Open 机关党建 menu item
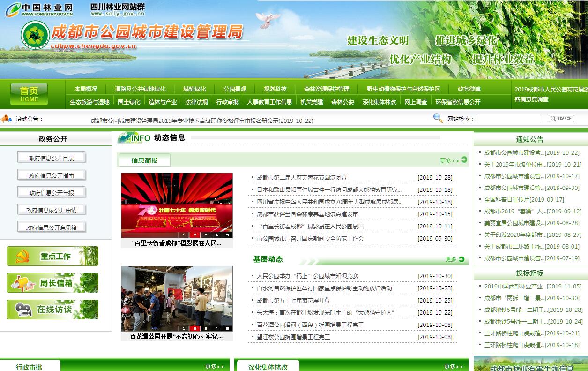Viewport: 588px width, 371px height. 312,102
